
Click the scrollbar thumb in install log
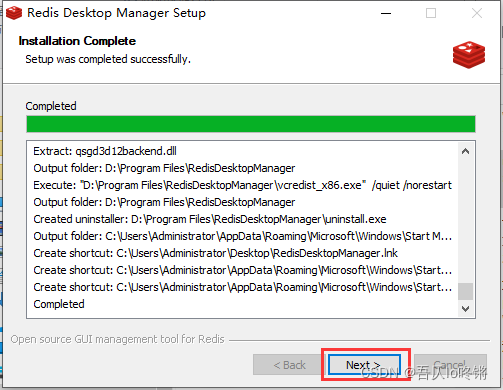point(466,291)
